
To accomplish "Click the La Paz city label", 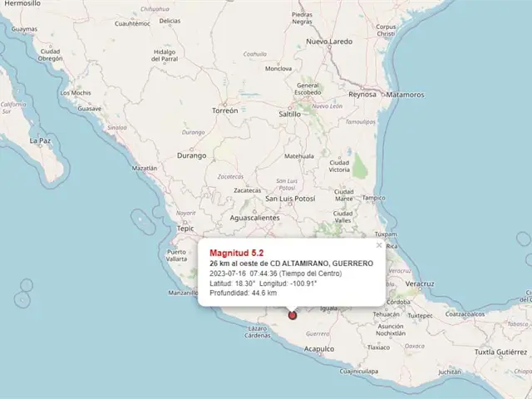I will tap(40, 140).
